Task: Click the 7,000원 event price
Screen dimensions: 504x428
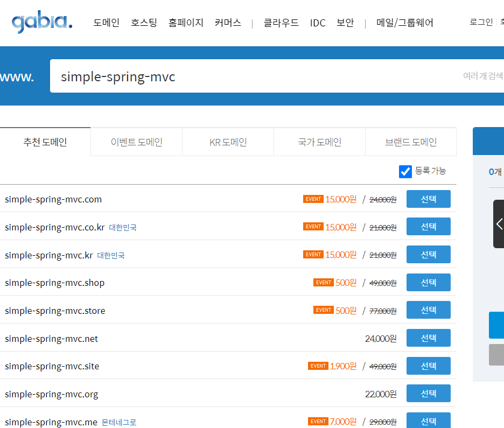Action: coord(344,422)
